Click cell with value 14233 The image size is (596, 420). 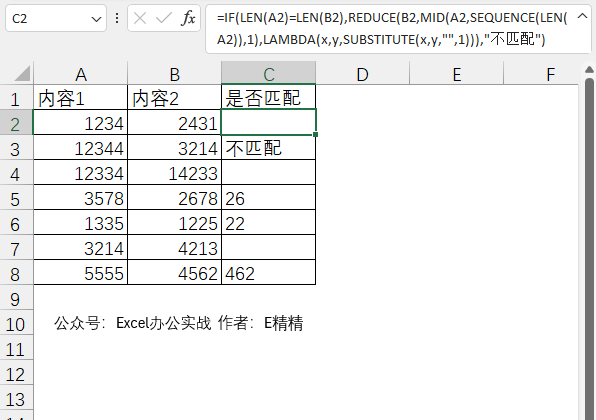[174, 172]
